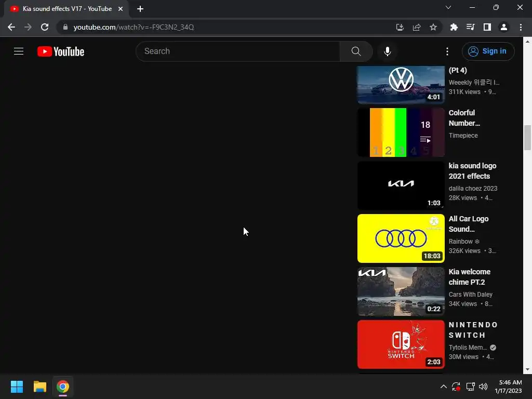Image resolution: width=532 pixels, height=399 pixels.
Task: Select the Kia sound effects V17 tab
Action: (66, 9)
